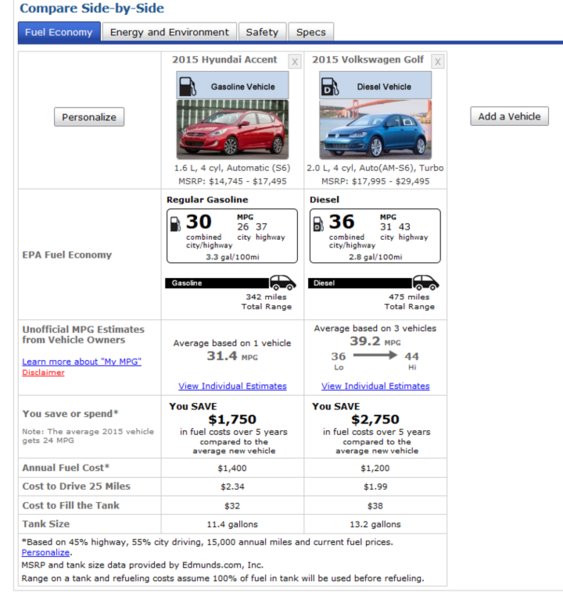Click the "Annual Fuel Cost*" row label
This screenshot has width=563, height=599.
(66, 468)
